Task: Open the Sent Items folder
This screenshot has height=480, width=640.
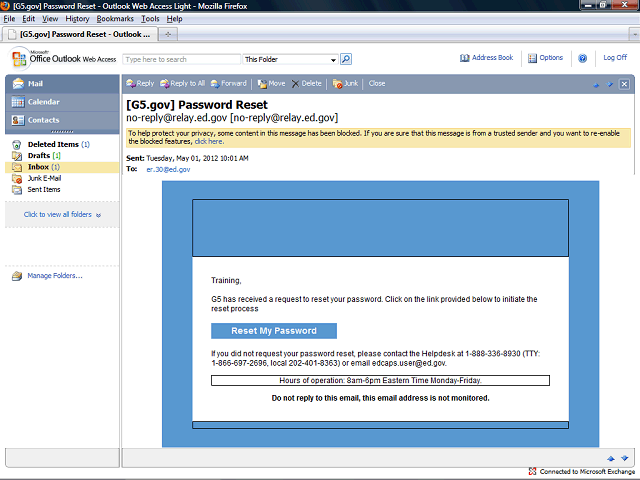Action: coord(36,190)
